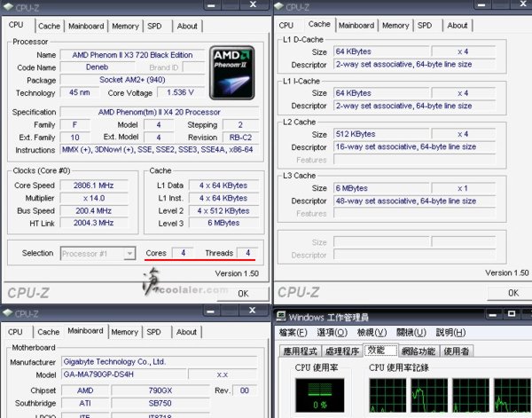Switch to 應用程式 tab in Task Manager

[300, 351]
